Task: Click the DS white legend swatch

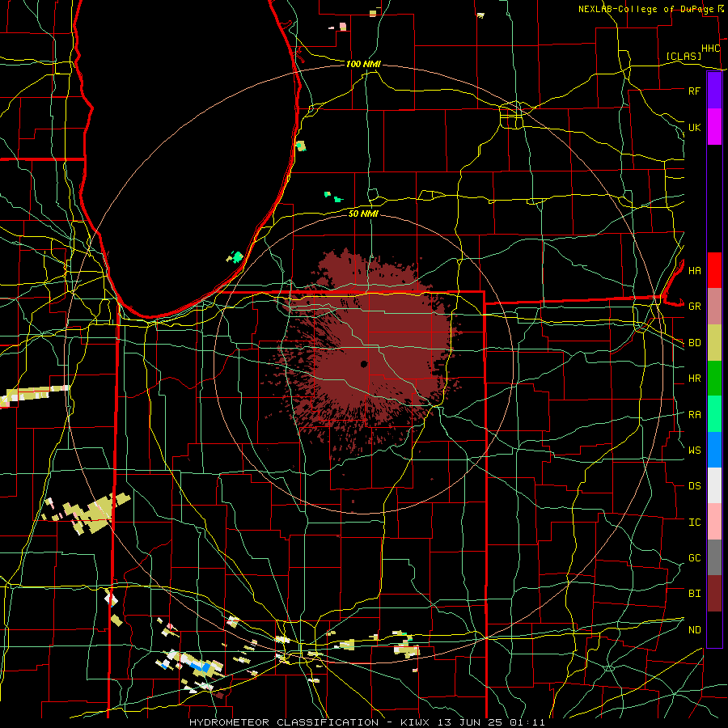Action: click(714, 485)
